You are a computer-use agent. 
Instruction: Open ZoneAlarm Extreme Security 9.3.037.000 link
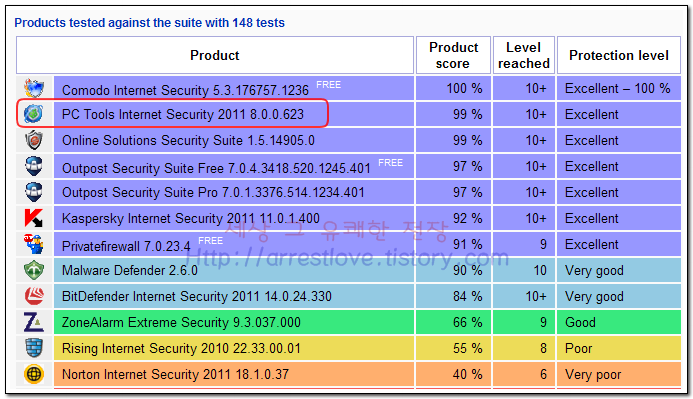[x=181, y=323]
